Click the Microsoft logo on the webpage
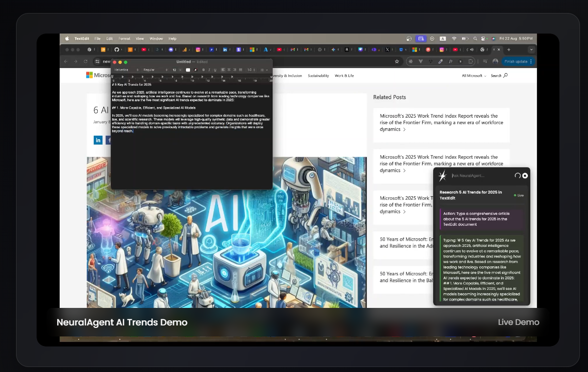Image resolution: width=588 pixels, height=372 pixels. (x=90, y=75)
